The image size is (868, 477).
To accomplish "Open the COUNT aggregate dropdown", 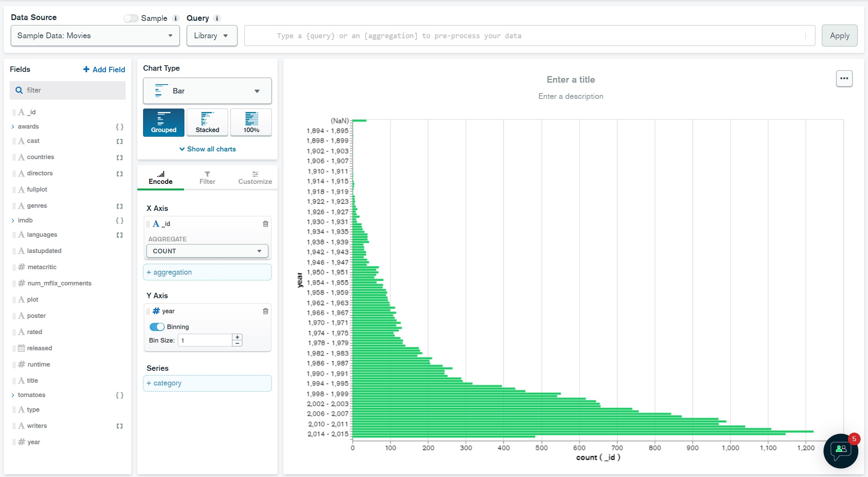I will [258, 251].
